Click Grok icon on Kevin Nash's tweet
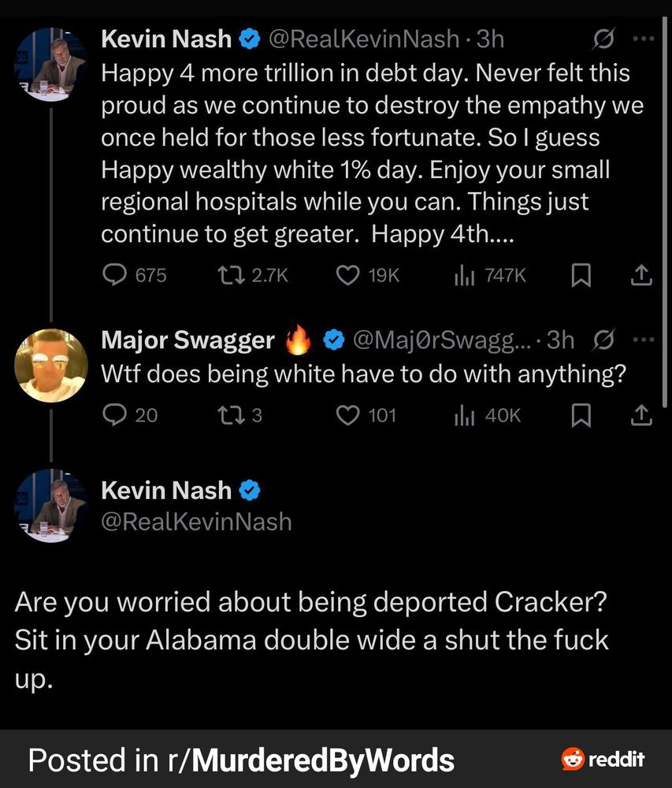Image resolution: width=672 pixels, height=788 pixels. tap(605, 39)
